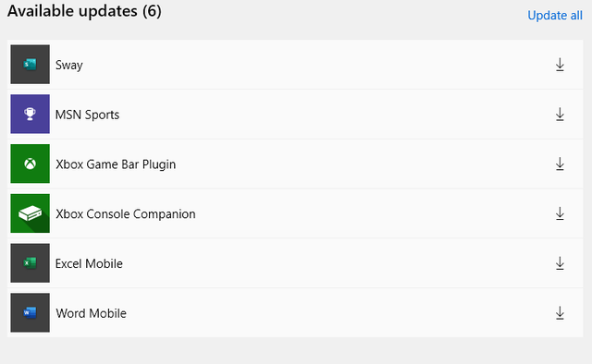Screen dimensions: 592x364
Task: Click the Available updates (6) heading
Action: point(84,11)
